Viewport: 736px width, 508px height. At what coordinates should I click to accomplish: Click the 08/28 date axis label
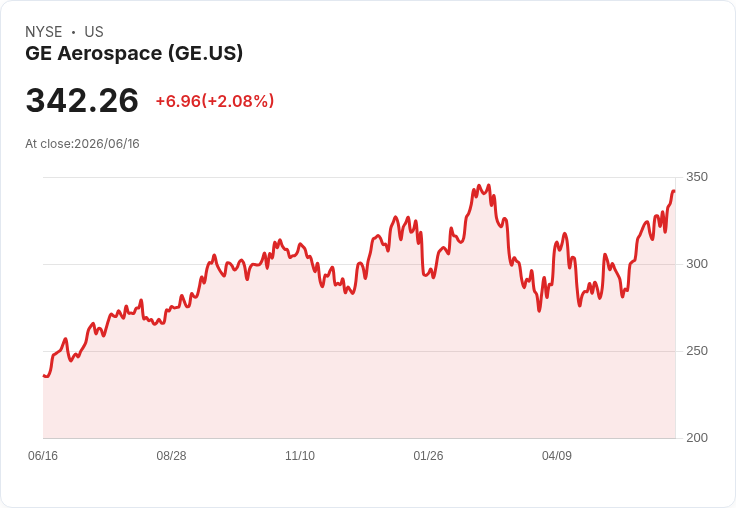171,455
